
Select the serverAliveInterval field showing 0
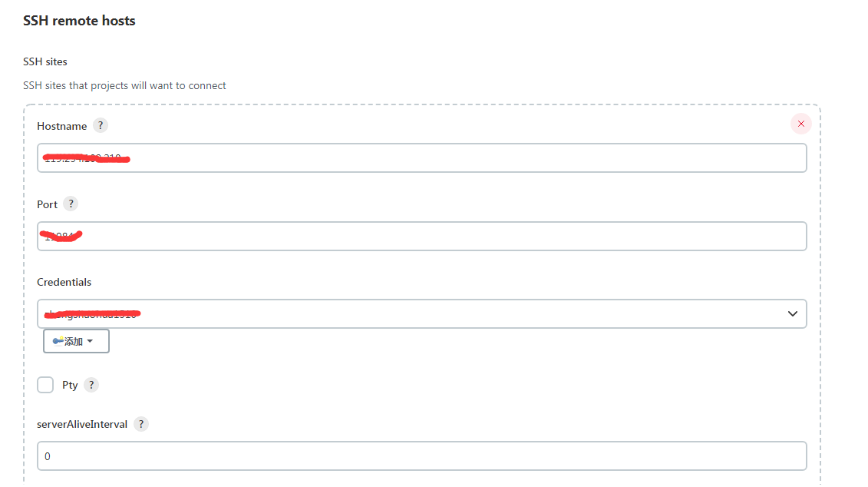click(x=421, y=456)
